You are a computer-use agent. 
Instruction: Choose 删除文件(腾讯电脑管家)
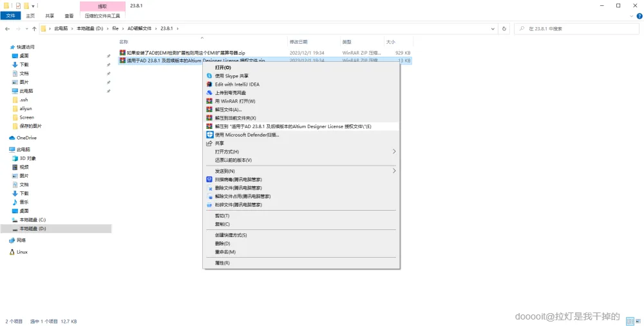pyautogui.click(x=301, y=188)
